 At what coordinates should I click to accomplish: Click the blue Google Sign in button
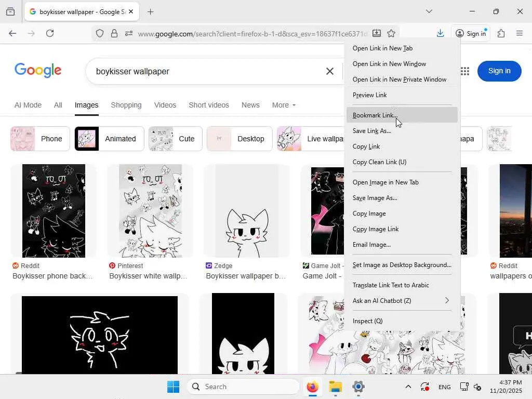tap(499, 71)
